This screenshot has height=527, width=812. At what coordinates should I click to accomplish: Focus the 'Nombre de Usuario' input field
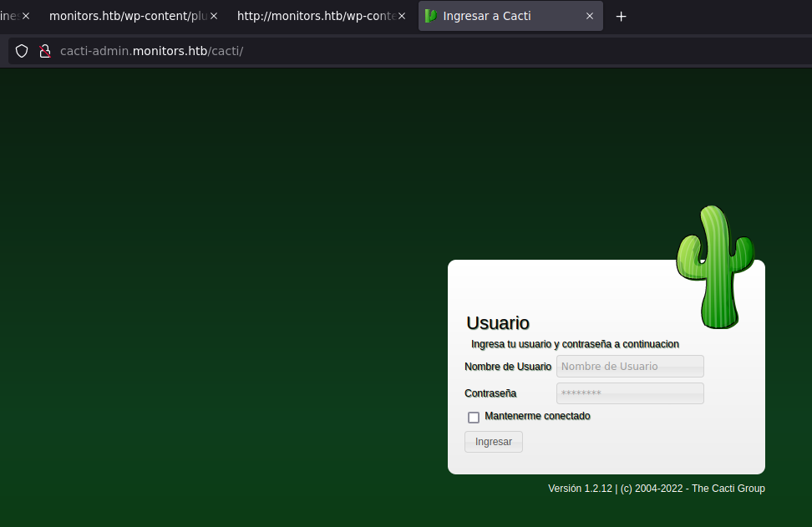(x=630, y=367)
